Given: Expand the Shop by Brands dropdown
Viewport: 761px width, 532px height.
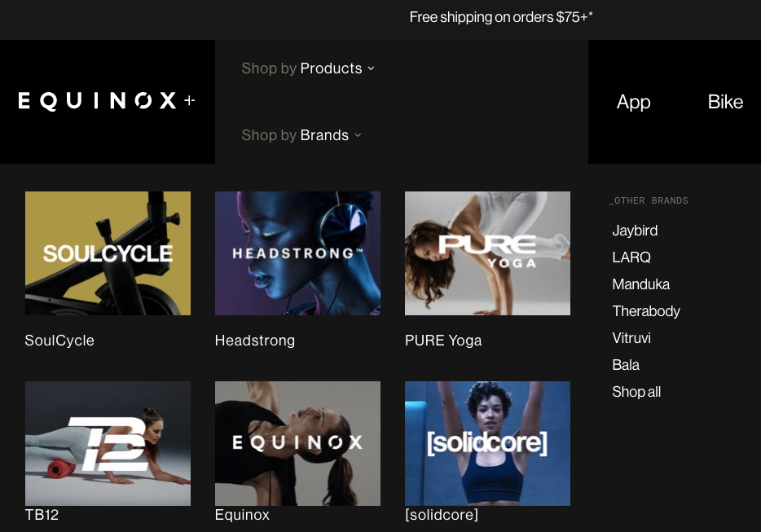Looking at the screenshot, I should coord(301,135).
